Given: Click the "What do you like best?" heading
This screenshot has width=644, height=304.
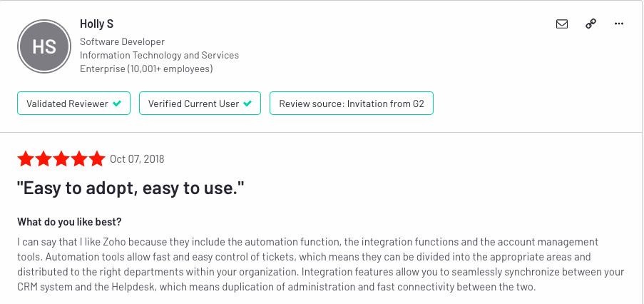Looking at the screenshot, I should (x=70, y=222).
